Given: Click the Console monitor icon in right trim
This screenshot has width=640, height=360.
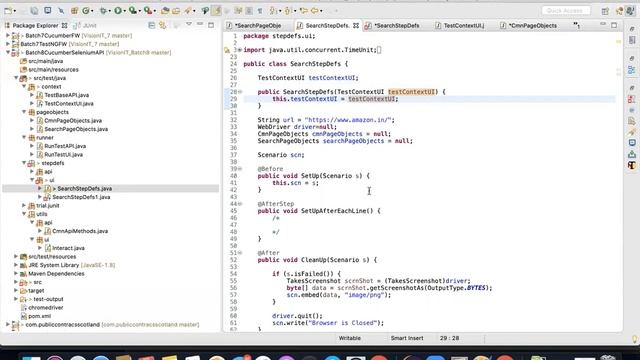Looking at the screenshot, I should pos(632,142).
